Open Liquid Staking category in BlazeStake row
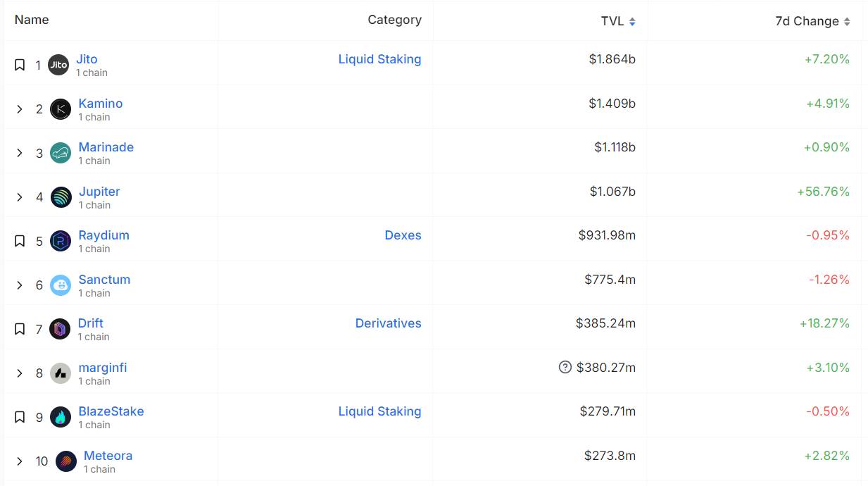 (380, 412)
